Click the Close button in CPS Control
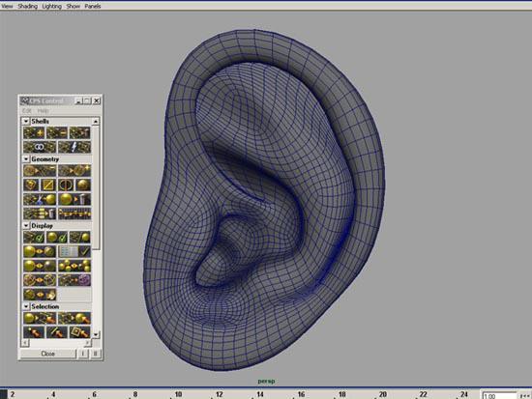This screenshot has width=532, height=399. [x=47, y=354]
